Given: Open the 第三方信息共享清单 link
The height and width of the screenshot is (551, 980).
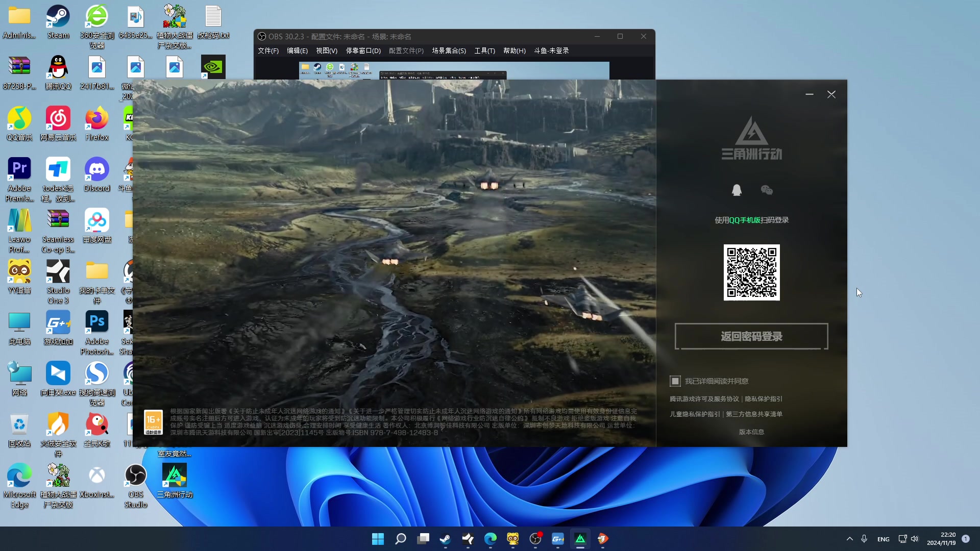Looking at the screenshot, I should pos(754,414).
